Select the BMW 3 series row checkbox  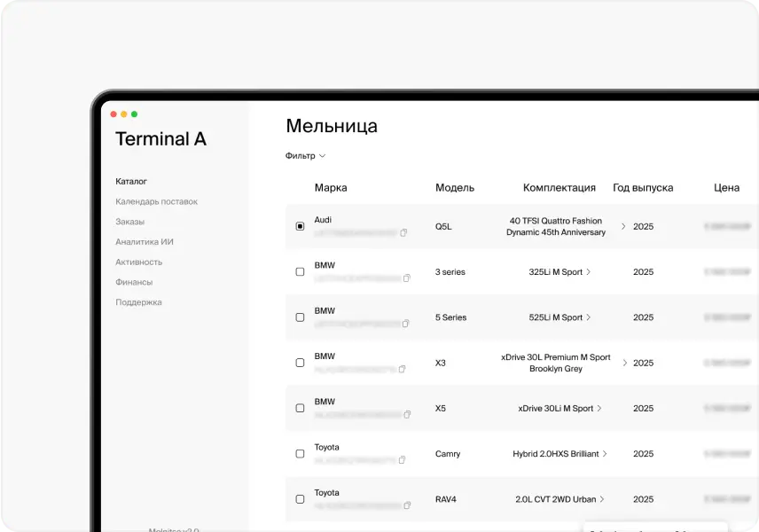tap(300, 272)
